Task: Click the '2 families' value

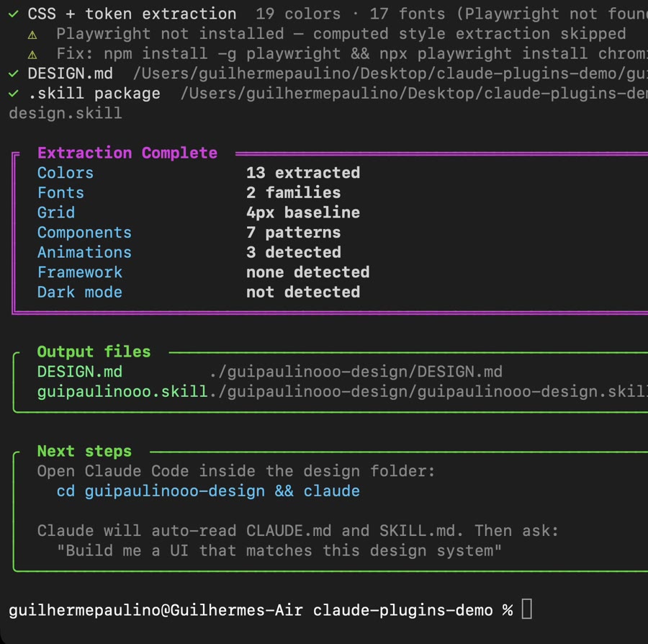Action: pyautogui.click(x=294, y=192)
